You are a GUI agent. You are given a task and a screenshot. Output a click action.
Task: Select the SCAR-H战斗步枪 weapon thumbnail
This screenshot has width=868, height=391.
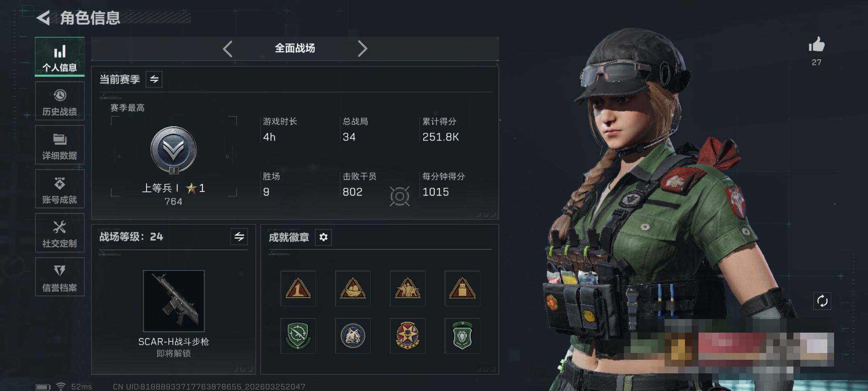174,301
